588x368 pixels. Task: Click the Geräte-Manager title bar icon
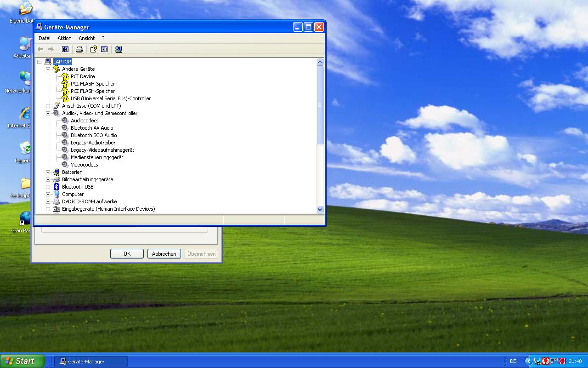[x=40, y=27]
